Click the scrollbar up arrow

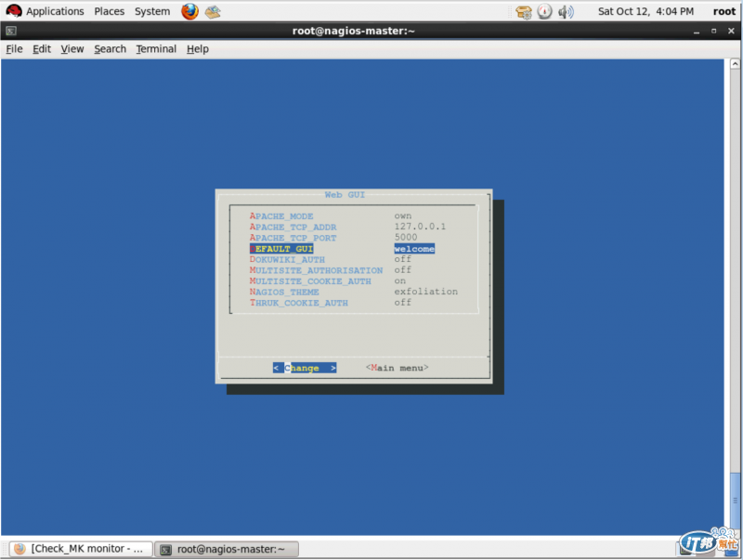pyautogui.click(x=735, y=63)
